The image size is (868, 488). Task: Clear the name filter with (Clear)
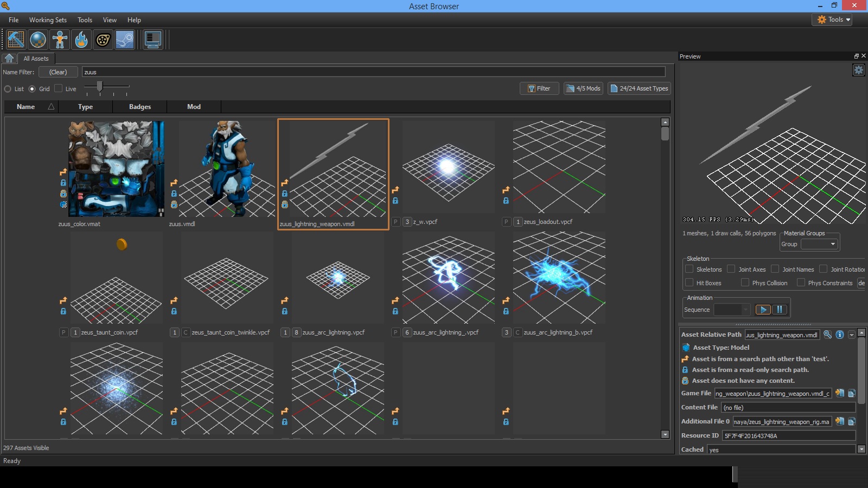(x=58, y=72)
